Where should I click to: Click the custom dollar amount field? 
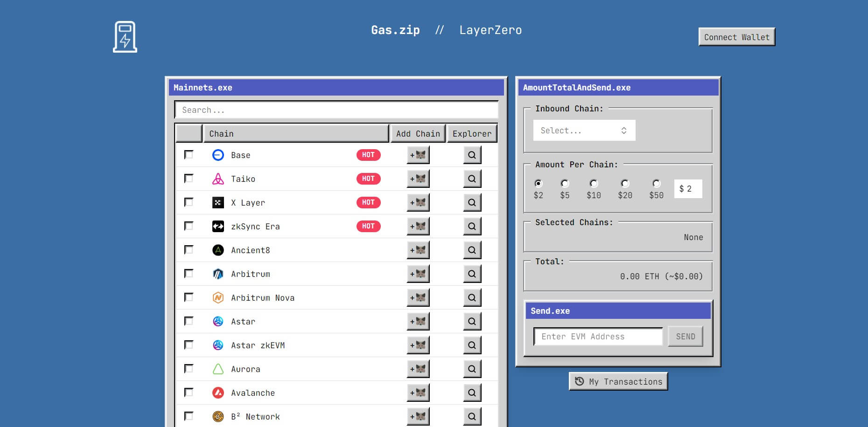point(688,189)
